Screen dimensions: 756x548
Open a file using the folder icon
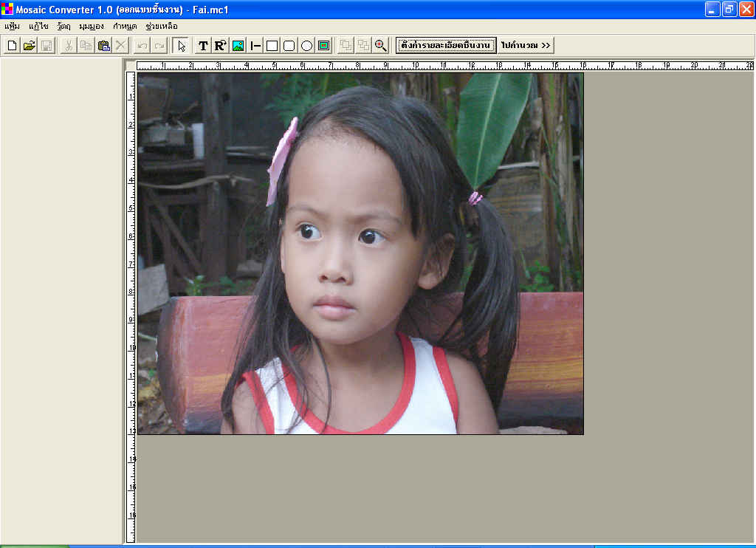[x=30, y=46]
